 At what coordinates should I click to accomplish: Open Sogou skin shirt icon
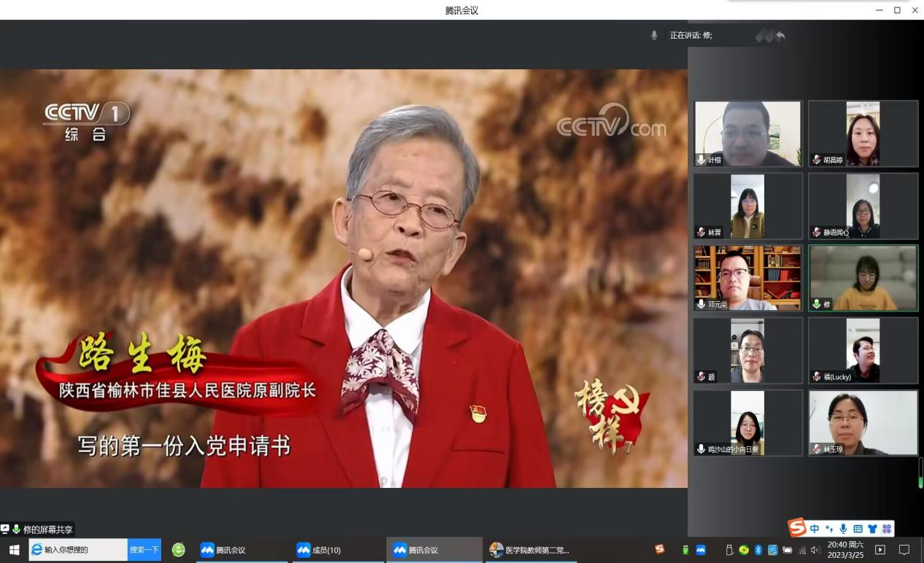tap(872, 529)
